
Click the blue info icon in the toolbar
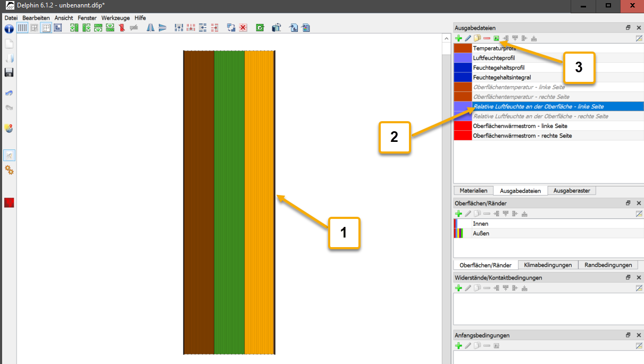[x=9, y=28]
